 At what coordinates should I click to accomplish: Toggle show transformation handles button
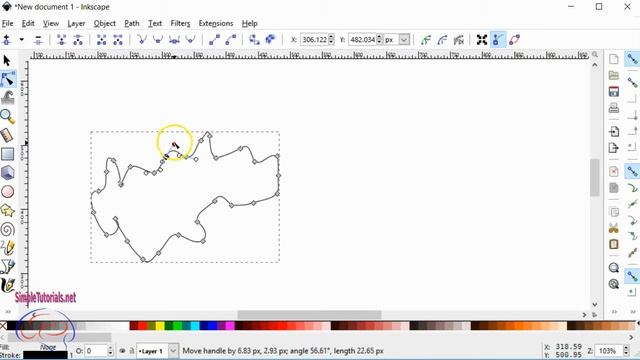(x=482, y=40)
